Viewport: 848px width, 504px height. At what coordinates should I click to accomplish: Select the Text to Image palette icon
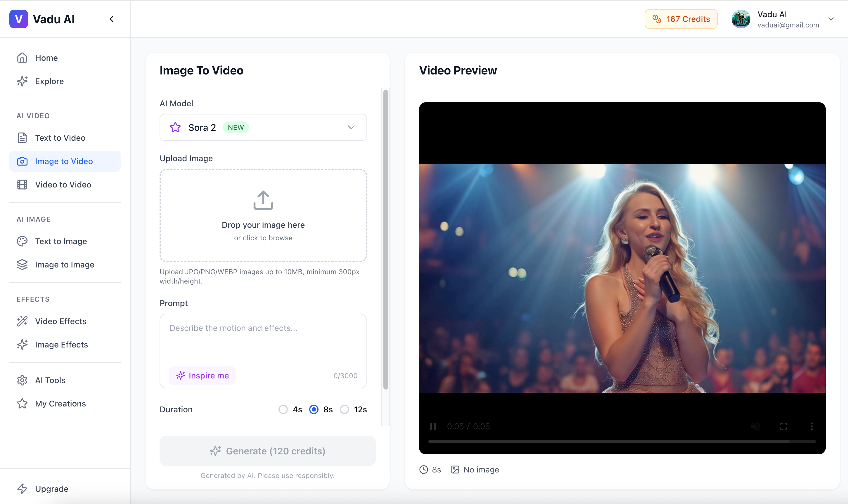(22, 241)
